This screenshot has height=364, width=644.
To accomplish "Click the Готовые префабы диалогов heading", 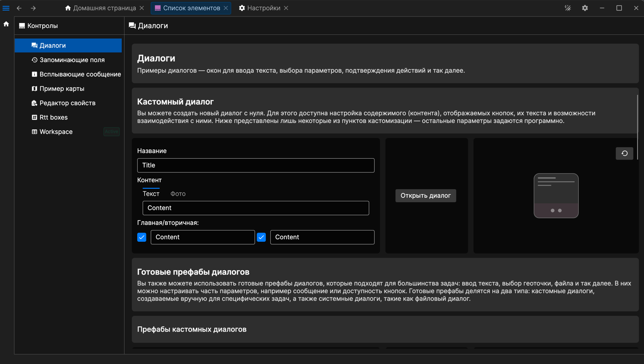I will click(x=193, y=272).
